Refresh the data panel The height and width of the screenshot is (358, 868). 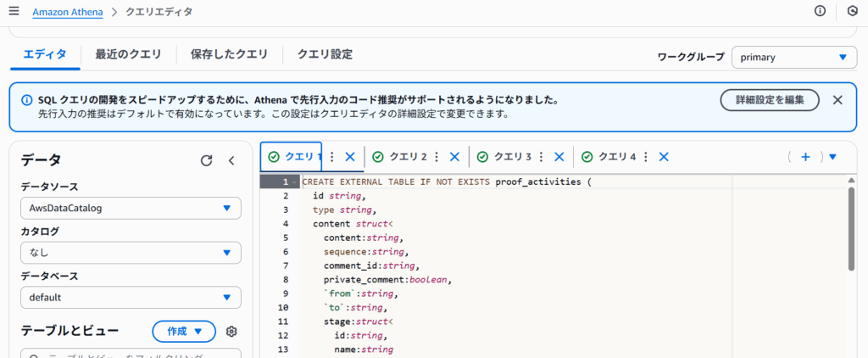[x=206, y=160]
